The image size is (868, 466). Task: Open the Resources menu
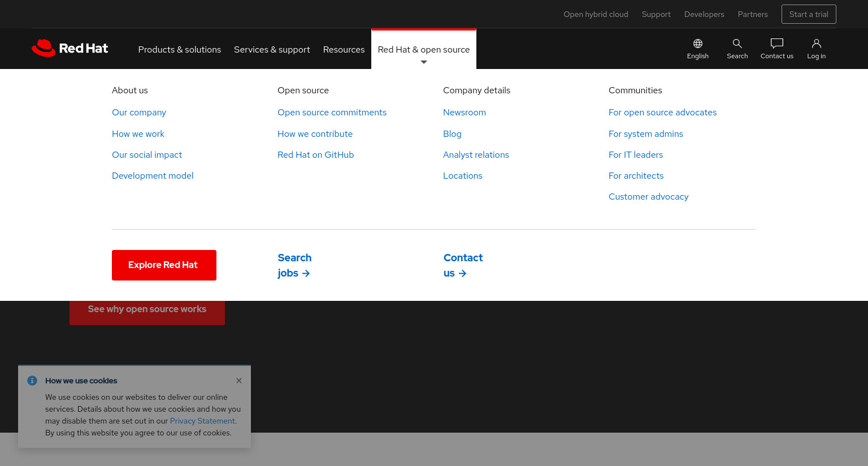point(344,50)
